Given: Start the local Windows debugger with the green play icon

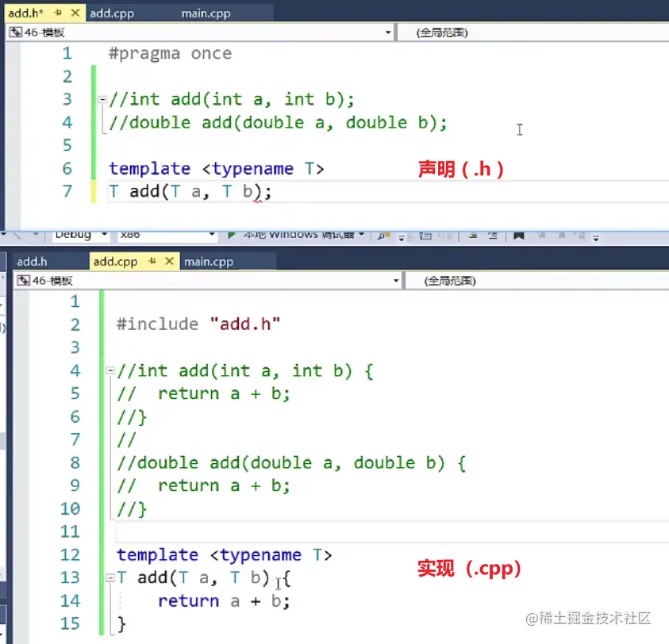Looking at the screenshot, I should (x=231, y=236).
